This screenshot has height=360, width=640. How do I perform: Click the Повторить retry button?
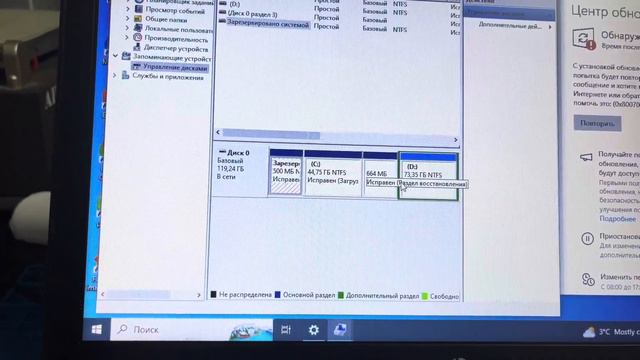pyautogui.click(x=598, y=123)
